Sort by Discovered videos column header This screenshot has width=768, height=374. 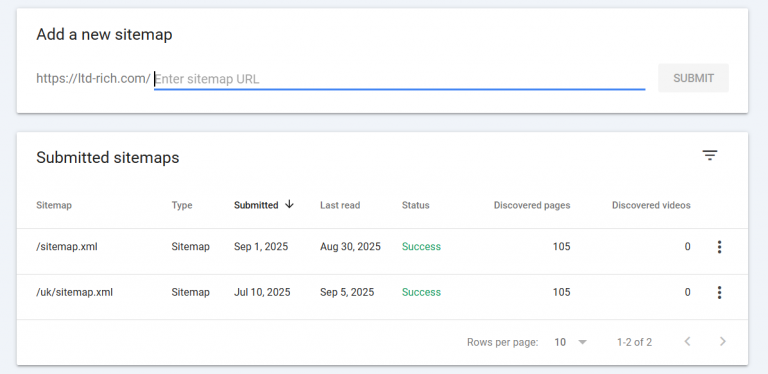(x=651, y=205)
